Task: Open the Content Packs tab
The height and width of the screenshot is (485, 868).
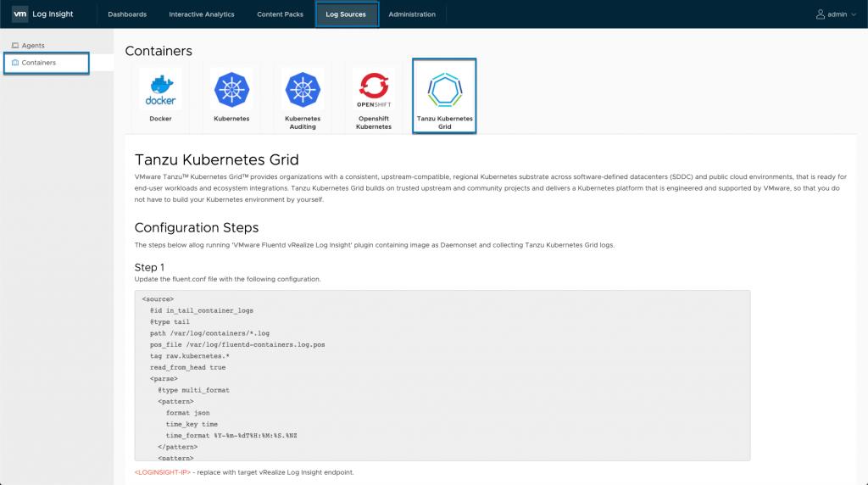Action: (x=280, y=14)
